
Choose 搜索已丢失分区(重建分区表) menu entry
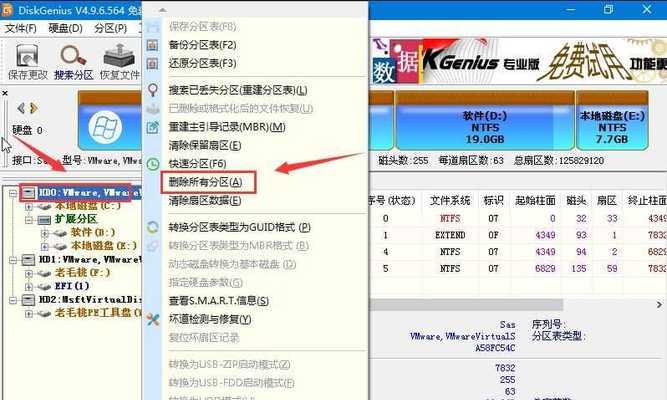(238, 90)
